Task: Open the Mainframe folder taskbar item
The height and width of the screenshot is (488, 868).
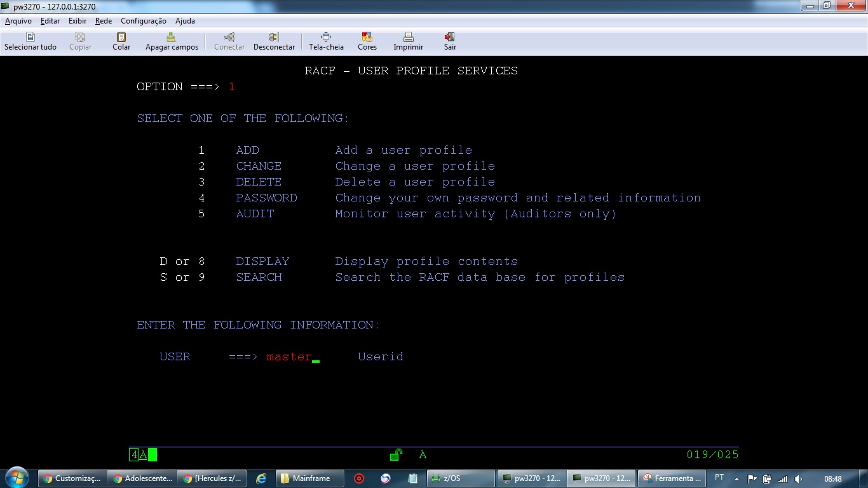Action: [x=310, y=478]
